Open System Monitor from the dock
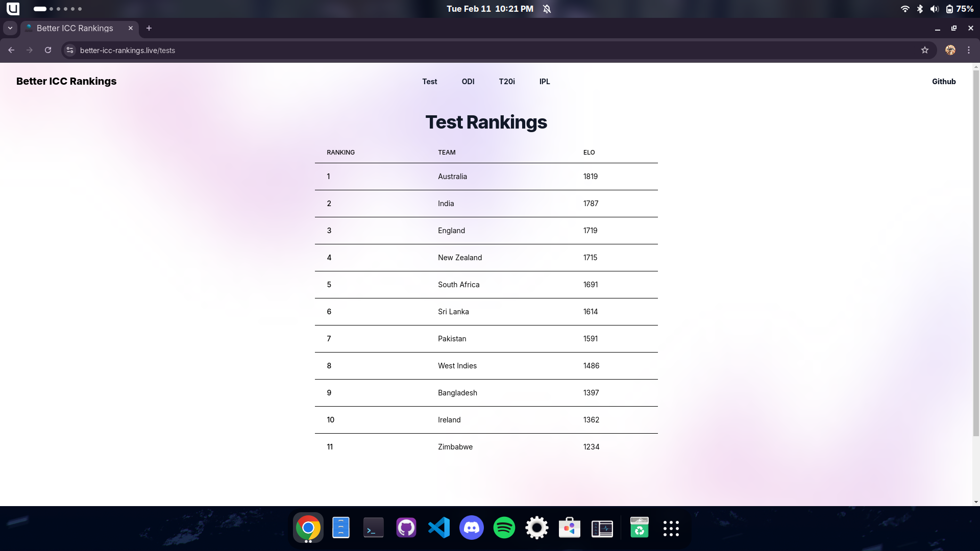Screen dimensions: 980x551 pos(602,528)
